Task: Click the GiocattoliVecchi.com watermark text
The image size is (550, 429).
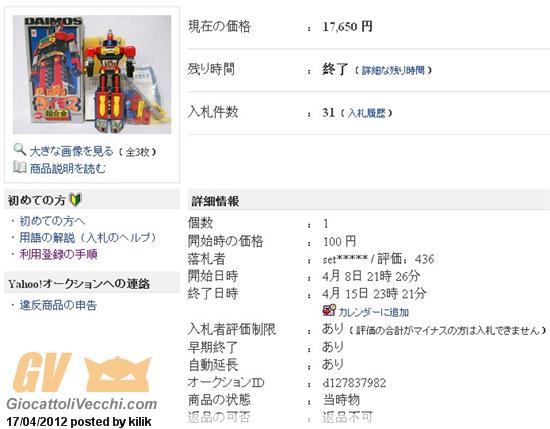Action: click(82, 404)
